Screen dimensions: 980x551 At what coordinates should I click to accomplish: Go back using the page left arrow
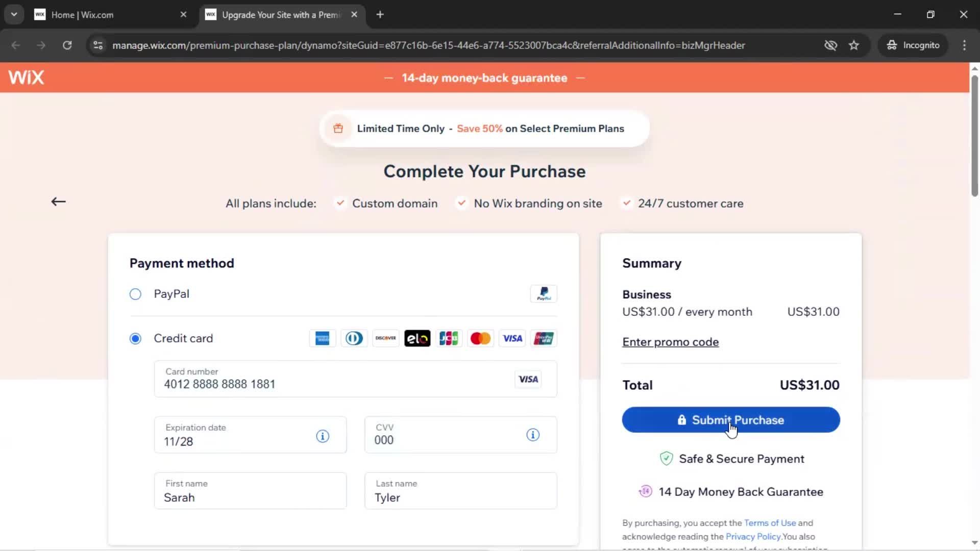(58, 202)
